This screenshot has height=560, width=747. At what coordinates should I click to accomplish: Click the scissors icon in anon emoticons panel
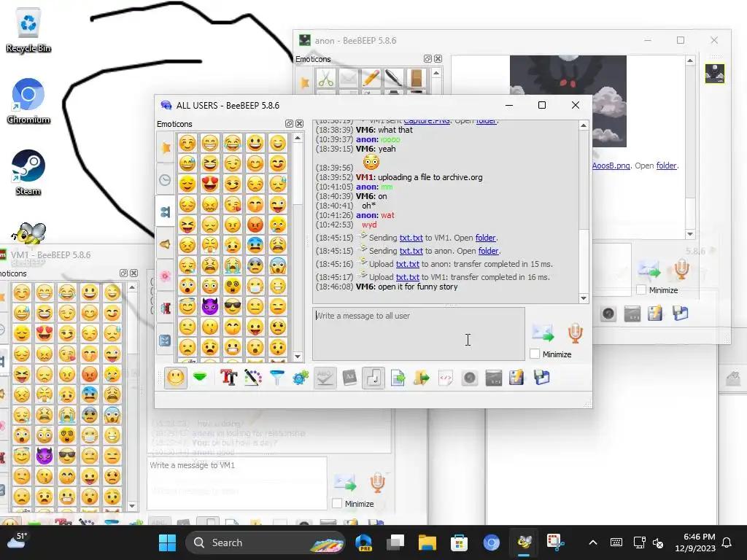326,79
